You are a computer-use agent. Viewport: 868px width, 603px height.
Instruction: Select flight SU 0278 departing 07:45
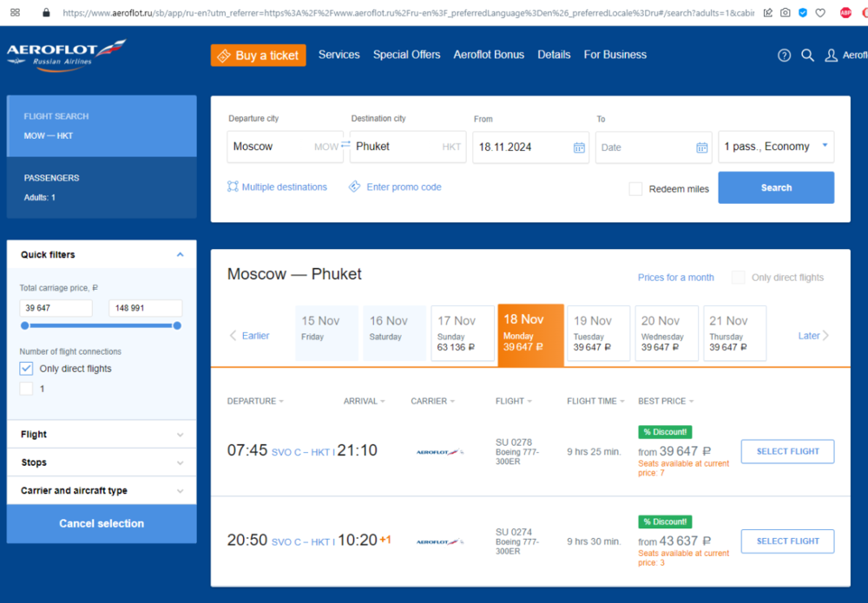[x=787, y=451]
